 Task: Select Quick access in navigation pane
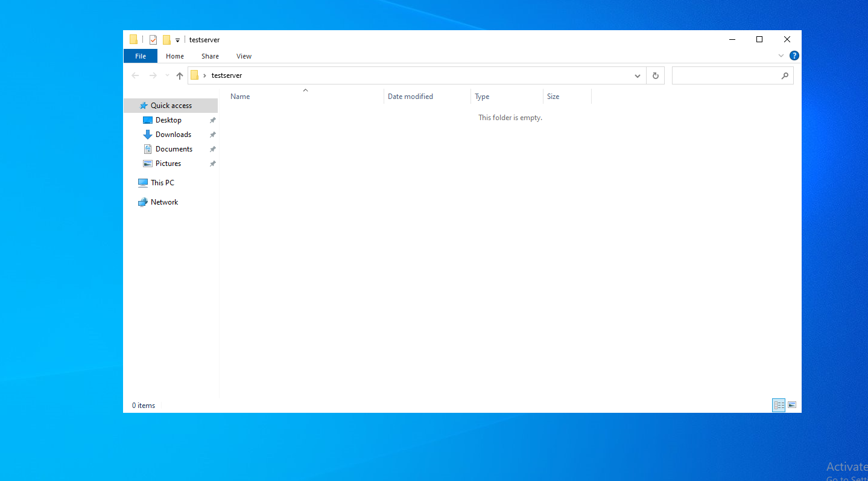171,106
